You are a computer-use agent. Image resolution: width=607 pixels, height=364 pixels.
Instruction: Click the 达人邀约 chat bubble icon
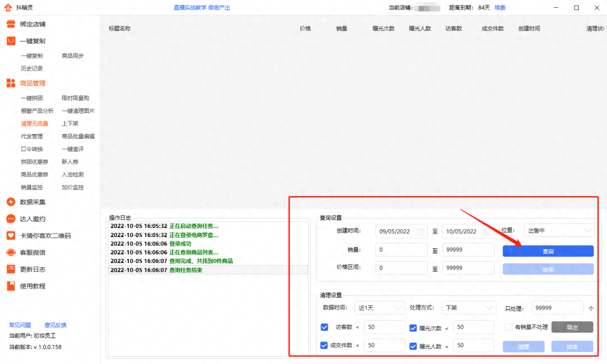tap(11, 219)
